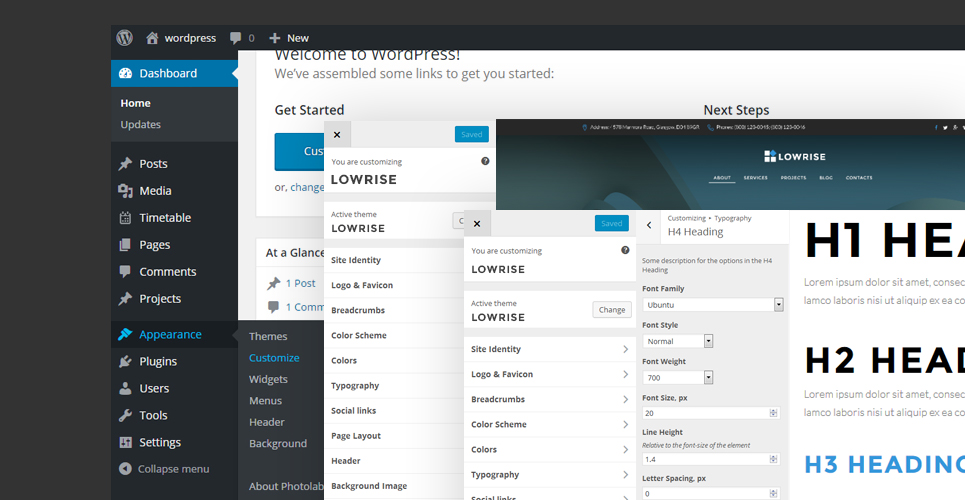Open Site Identity in back customizer panel

pos(394,260)
